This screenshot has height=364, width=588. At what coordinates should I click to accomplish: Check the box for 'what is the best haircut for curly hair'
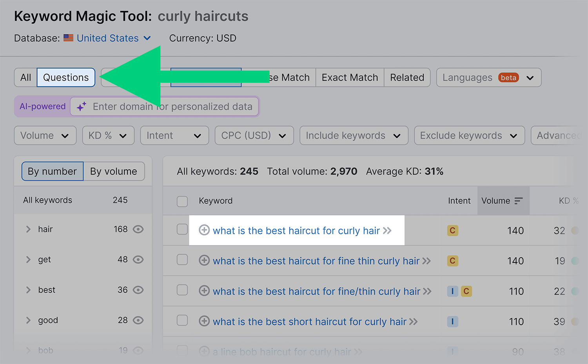[x=182, y=229]
